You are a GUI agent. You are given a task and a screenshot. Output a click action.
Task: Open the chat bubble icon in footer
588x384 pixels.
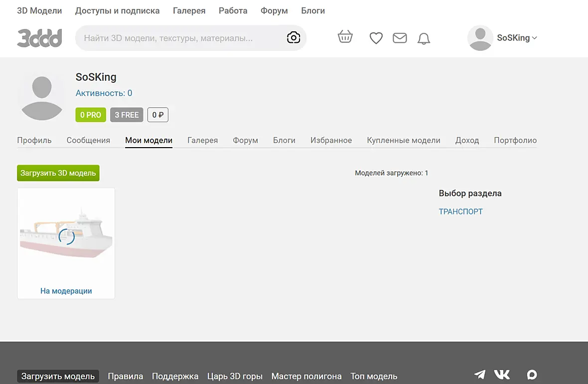coord(532,374)
